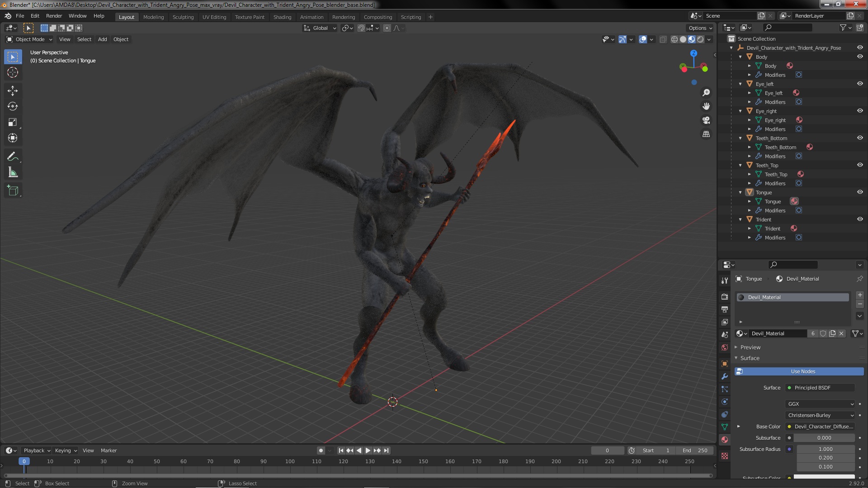Switch perspective/orthographic projection icon
The width and height of the screenshot is (868, 488).
tap(706, 134)
